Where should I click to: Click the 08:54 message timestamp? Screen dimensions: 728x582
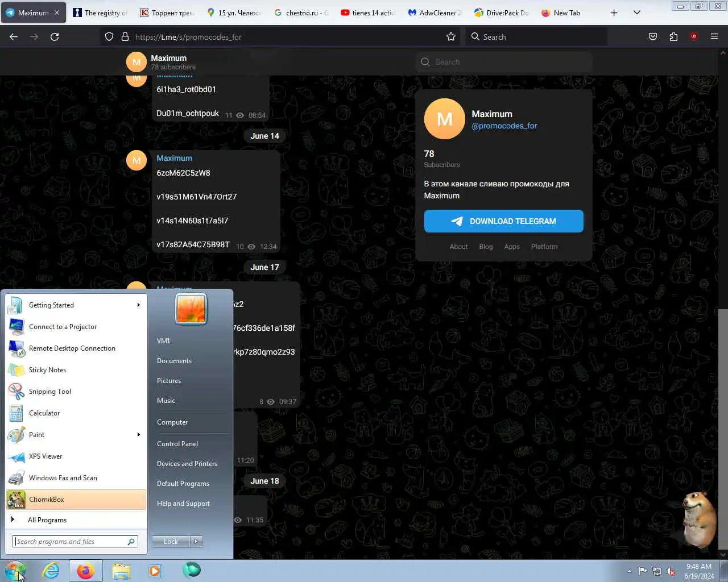point(257,115)
